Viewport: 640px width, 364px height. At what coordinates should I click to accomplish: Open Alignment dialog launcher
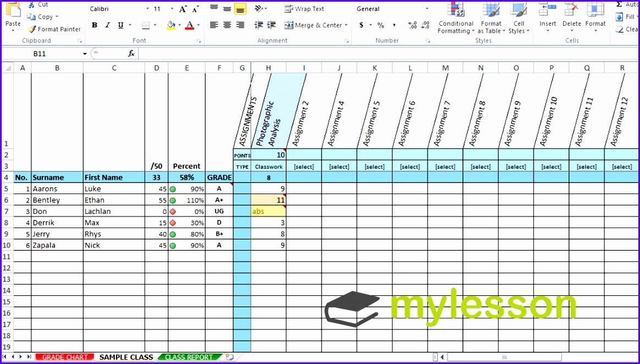coord(346,41)
